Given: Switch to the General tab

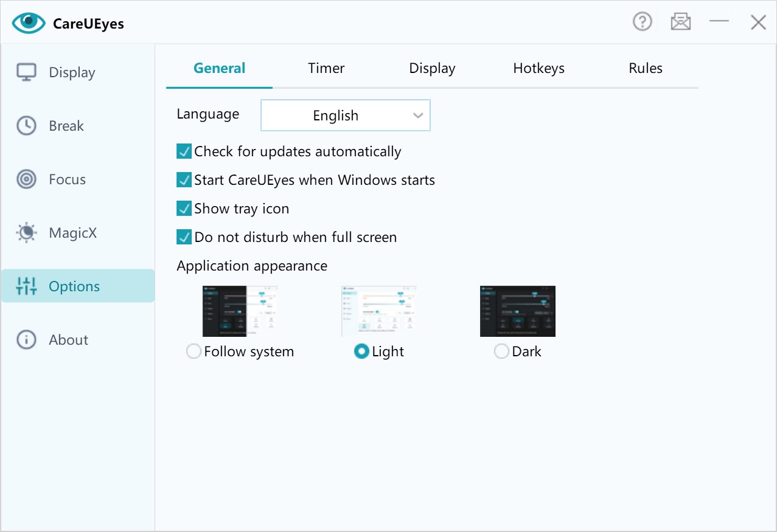Looking at the screenshot, I should click(220, 68).
